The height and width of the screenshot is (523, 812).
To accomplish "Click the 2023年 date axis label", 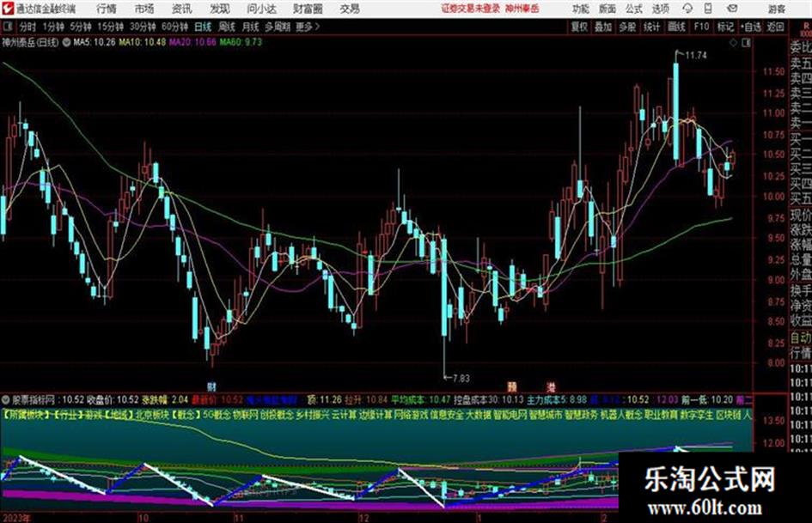I will pyautogui.click(x=16, y=518).
